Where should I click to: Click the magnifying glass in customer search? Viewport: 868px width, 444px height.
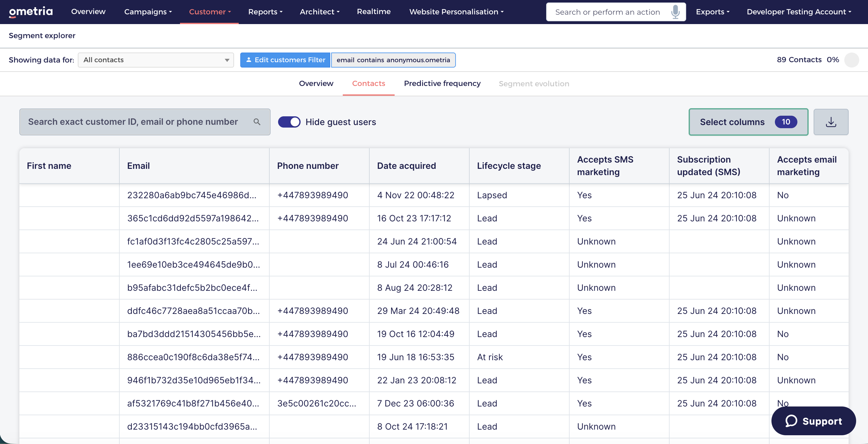(x=257, y=122)
